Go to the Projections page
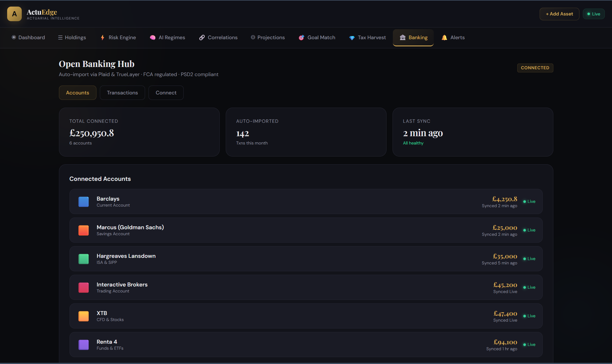The width and height of the screenshot is (612, 364). click(268, 37)
